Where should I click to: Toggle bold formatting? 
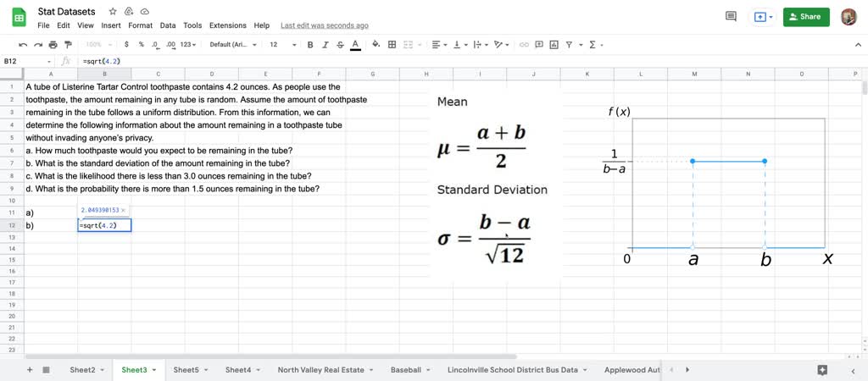[x=310, y=45]
